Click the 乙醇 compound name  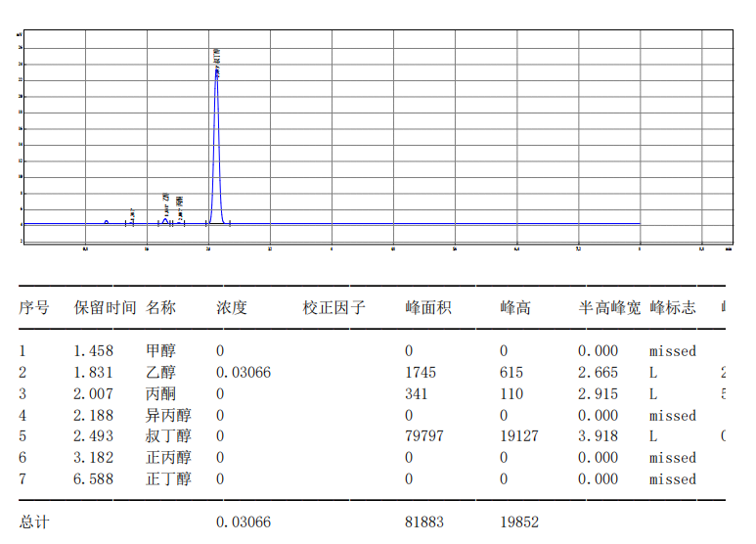(160, 373)
